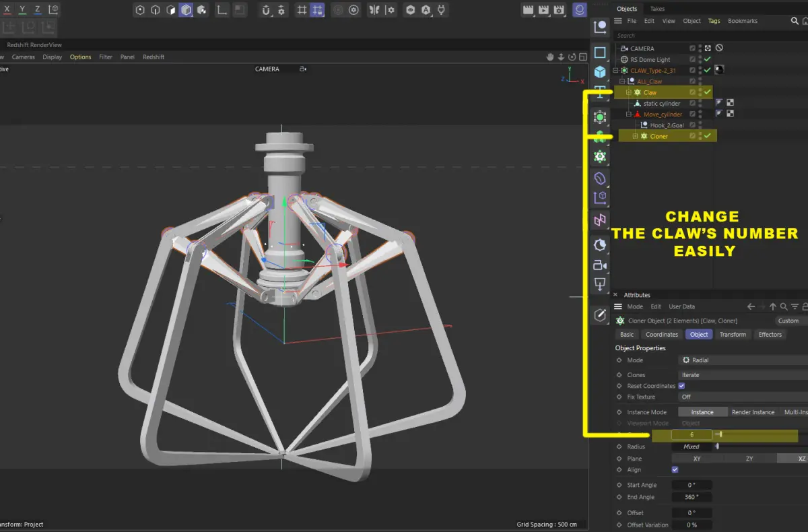Select the Cube primitive tool icon
Screen dimensions: 808x532
600,71
